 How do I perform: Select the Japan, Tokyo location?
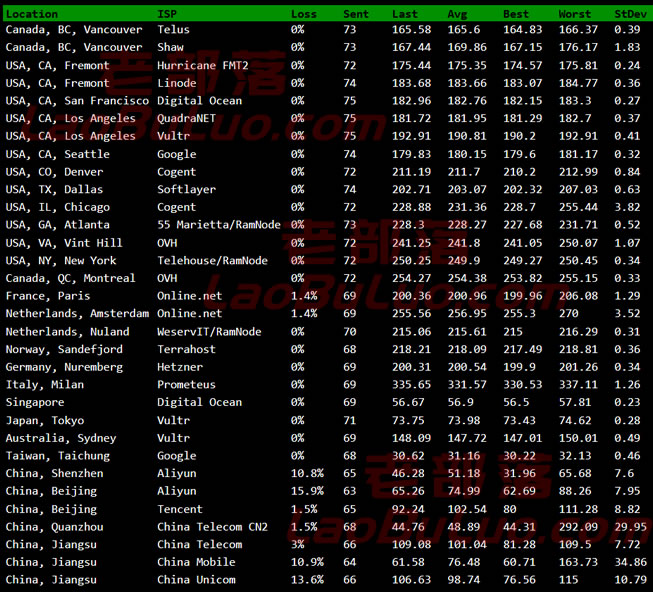pos(45,420)
